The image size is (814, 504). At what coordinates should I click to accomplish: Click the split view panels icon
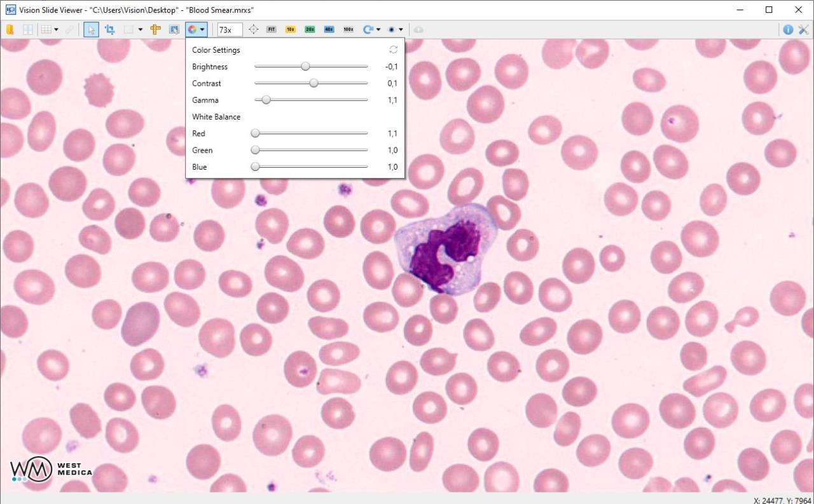pos(28,29)
